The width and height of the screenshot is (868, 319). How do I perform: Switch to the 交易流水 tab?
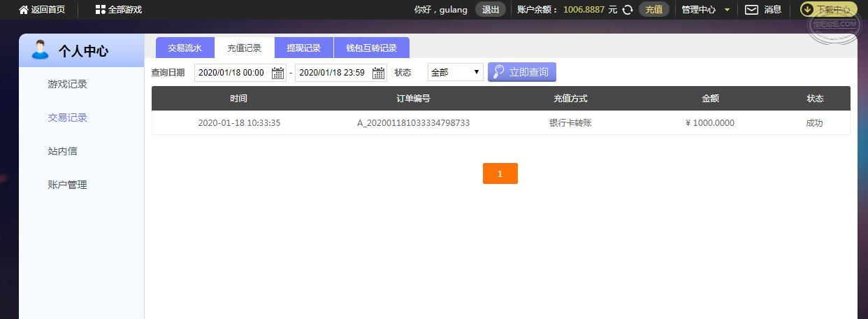point(185,48)
